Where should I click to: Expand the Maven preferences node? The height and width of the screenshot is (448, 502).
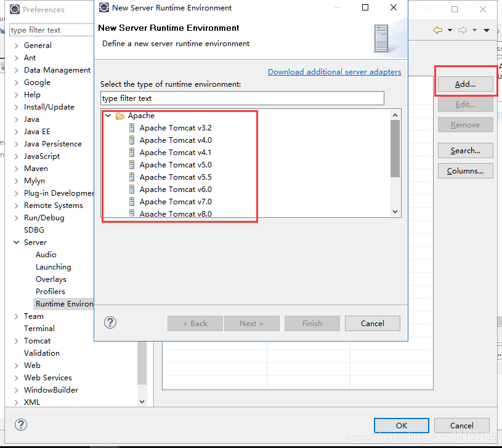(x=17, y=169)
